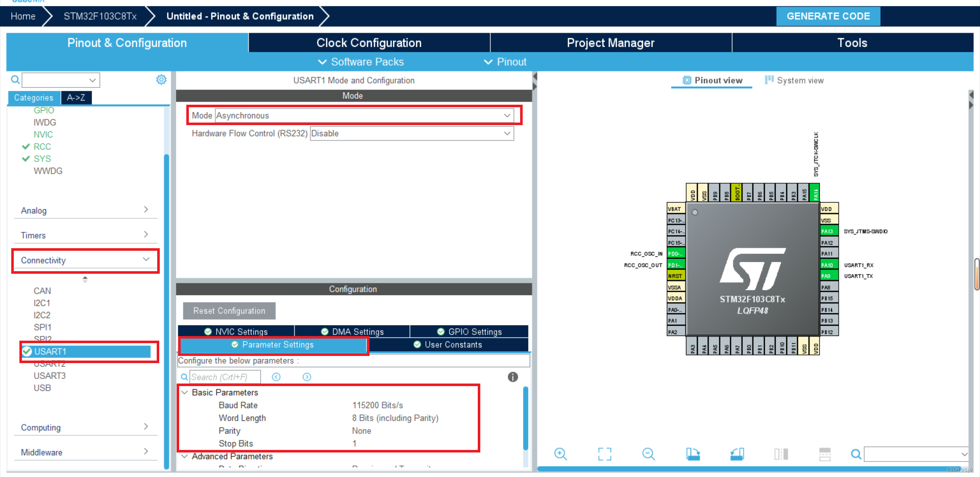
Task: Click the PD1 RCC_OSC_OUT pin
Action: coord(676,265)
